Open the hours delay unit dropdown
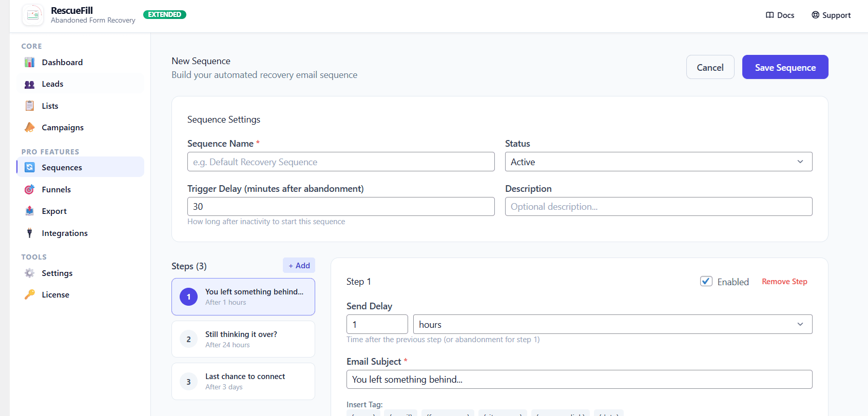This screenshot has height=416, width=868. (612, 324)
